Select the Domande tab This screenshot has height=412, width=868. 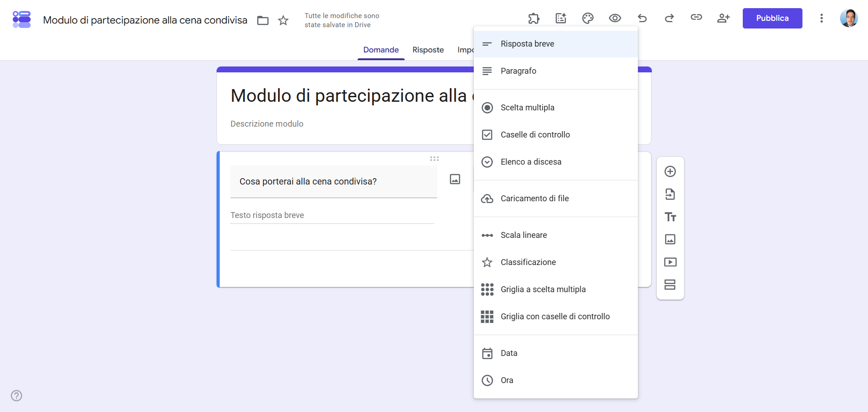point(381,50)
